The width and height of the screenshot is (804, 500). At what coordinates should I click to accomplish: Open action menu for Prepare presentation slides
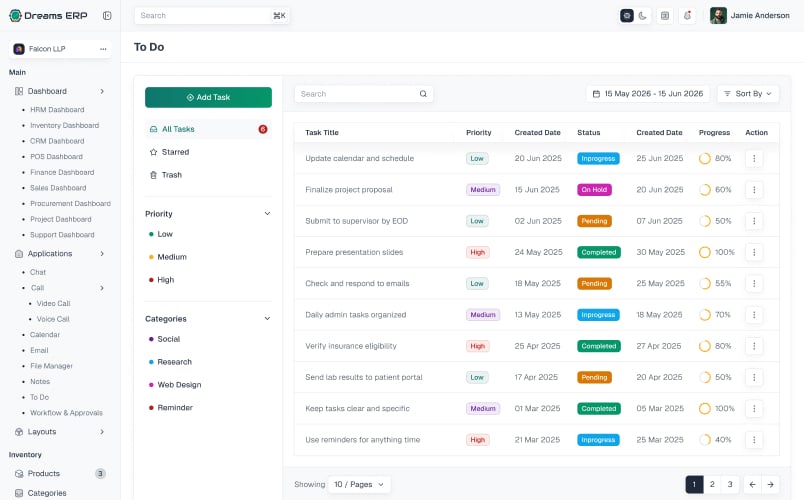pos(754,252)
